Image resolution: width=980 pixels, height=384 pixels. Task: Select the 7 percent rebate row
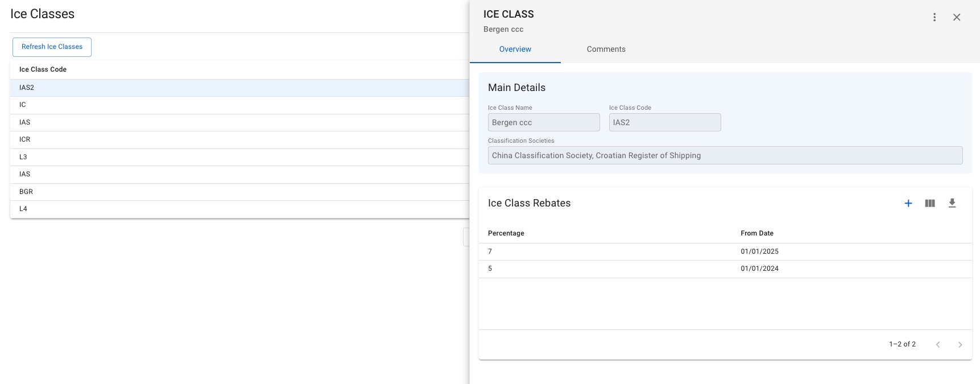tap(609, 252)
